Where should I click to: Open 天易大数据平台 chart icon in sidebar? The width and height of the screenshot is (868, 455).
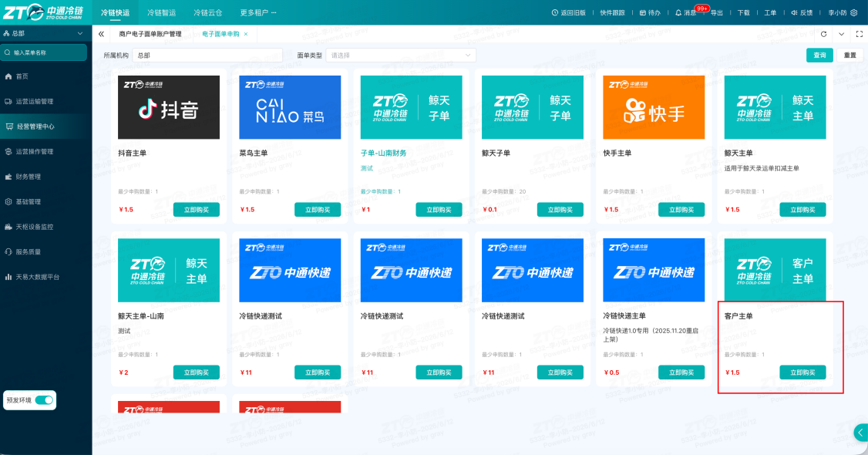click(x=8, y=277)
